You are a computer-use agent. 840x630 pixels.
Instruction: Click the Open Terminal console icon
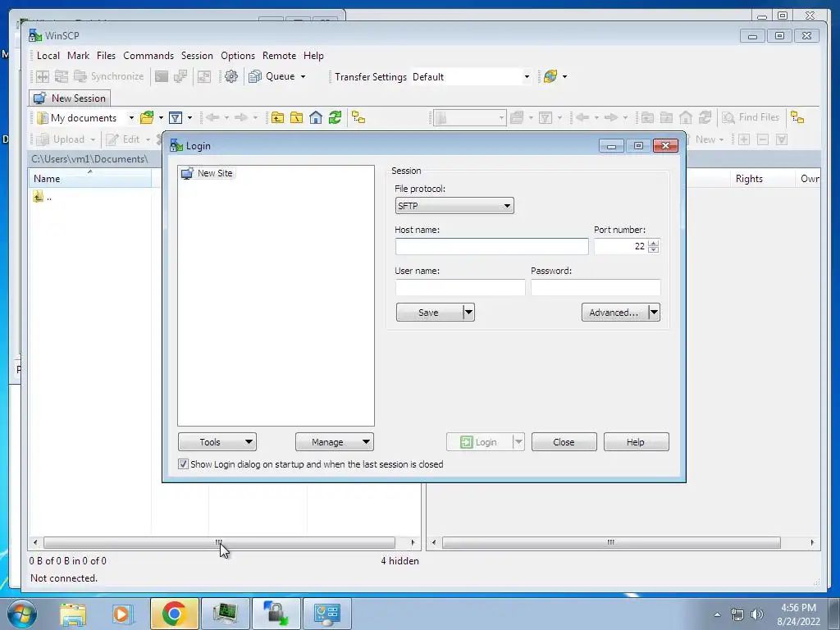(162, 76)
